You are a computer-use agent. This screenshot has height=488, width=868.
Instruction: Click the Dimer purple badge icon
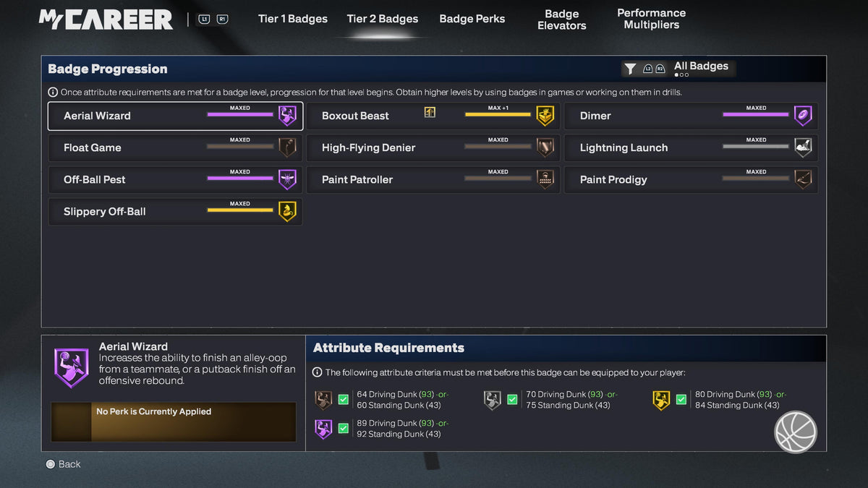click(x=803, y=116)
